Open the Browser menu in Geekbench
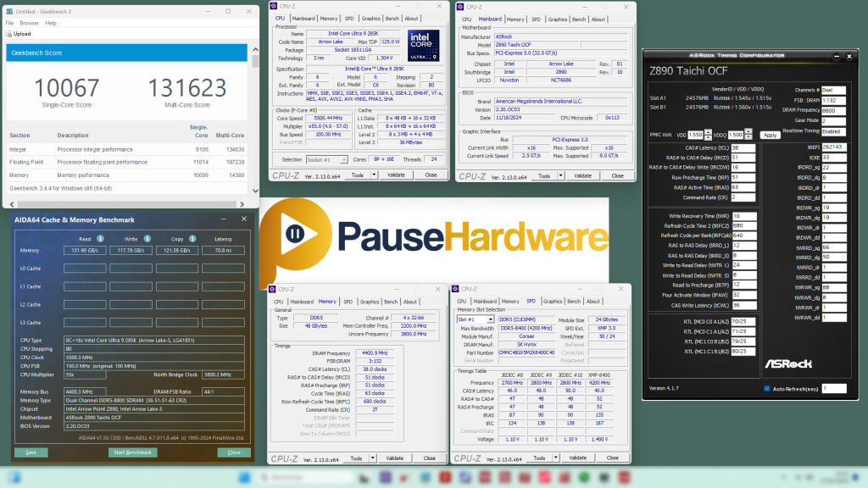Image resolution: width=868 pixels, height=488 pixels. point(30,23)
